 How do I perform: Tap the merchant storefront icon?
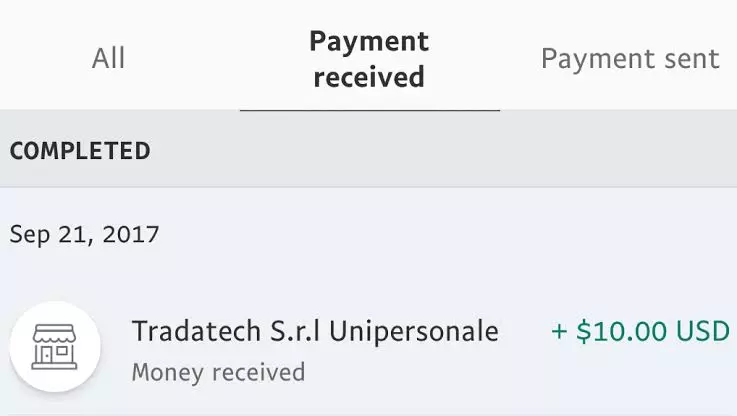pos(55,346)
